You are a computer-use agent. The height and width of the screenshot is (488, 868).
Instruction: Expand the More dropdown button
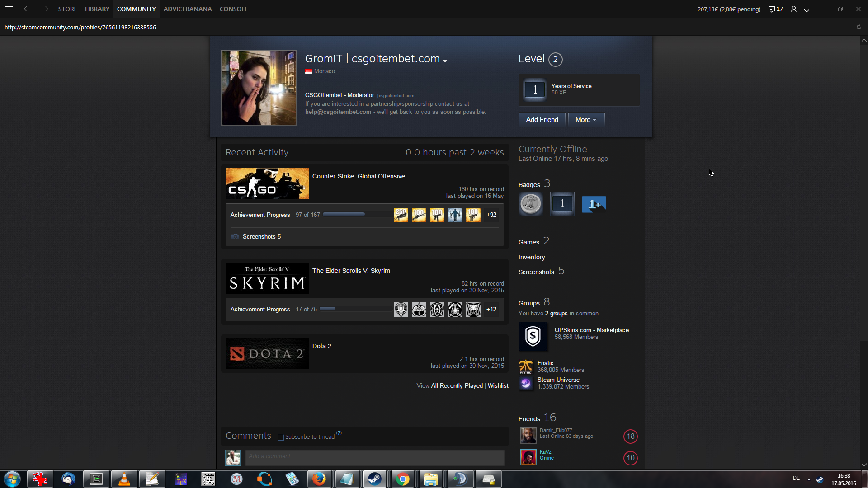(586, 120)
